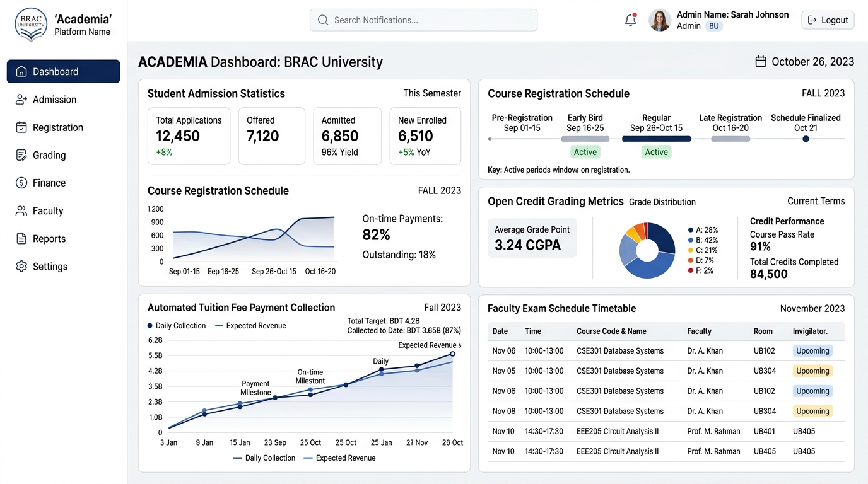Click the Admission sidebar icon
Image resolution: width=868 pixels, height=484 pixels.
coord(21,100)
